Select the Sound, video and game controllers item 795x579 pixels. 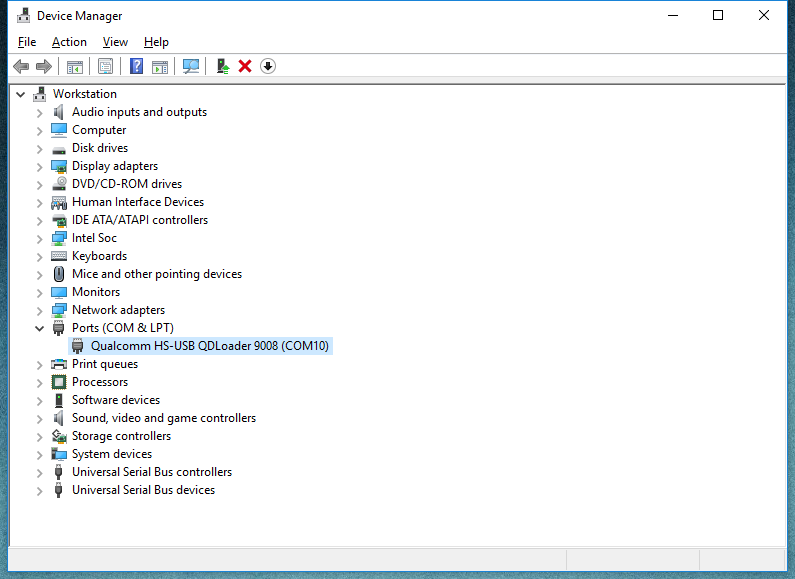(163, 418)
